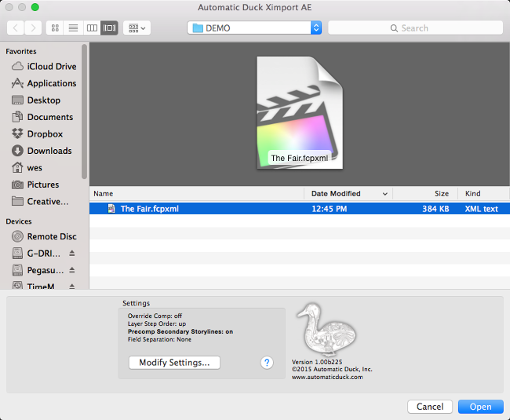Open the selected file with Open button
Image resolution: width=510 pixels, height=420 pixels.
(481, 407)
